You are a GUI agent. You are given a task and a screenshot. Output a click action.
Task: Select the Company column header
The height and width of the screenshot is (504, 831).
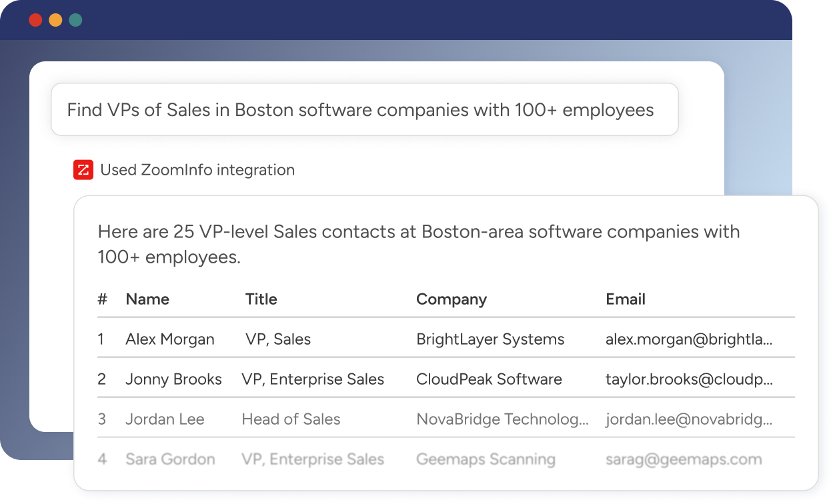point(452,299)
